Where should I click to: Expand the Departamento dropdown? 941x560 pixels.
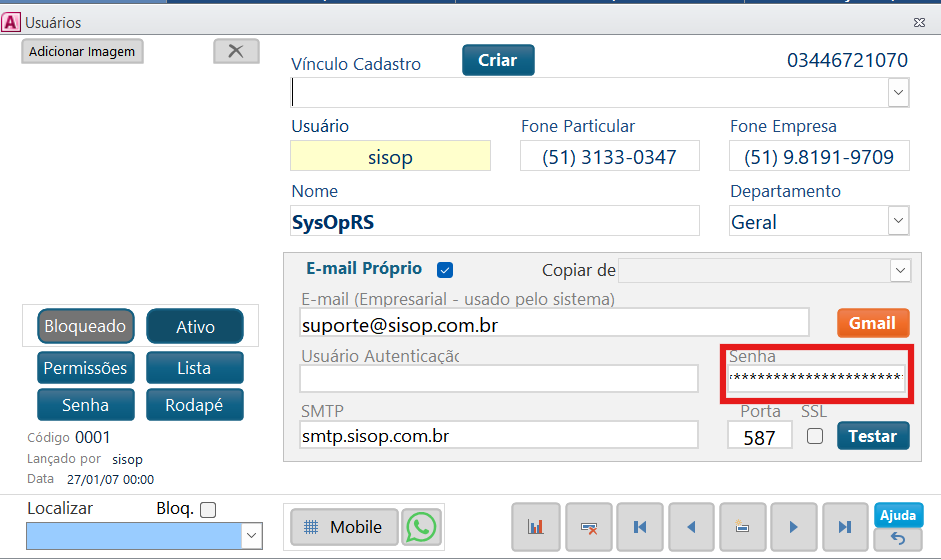click(x=898, y=221)
